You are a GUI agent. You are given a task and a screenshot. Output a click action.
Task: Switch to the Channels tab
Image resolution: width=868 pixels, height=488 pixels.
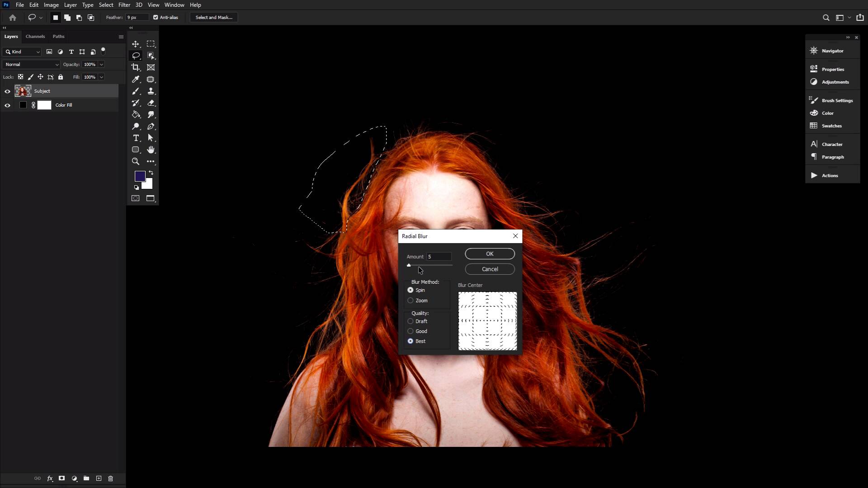pyautogui.click(x=35, y=37)
